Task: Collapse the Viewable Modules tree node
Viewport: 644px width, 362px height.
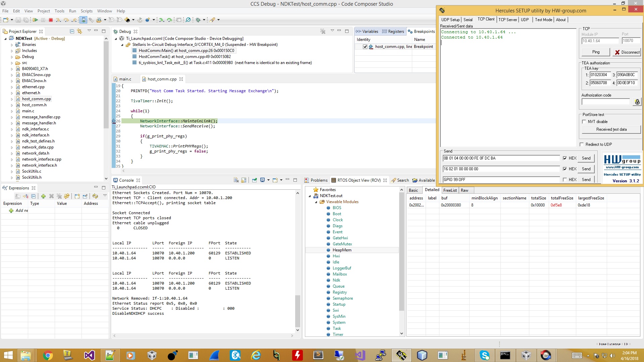Action: coord(316,202)
